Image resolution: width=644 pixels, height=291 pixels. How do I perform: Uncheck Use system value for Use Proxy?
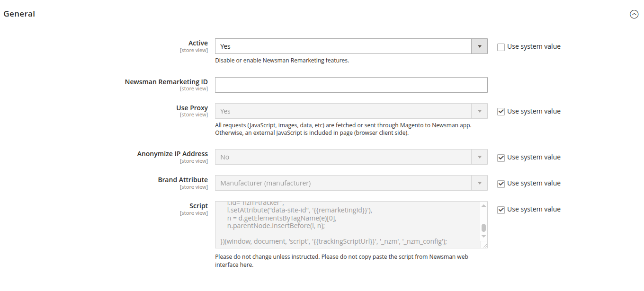pyautogui.click(x=501, y=112)
